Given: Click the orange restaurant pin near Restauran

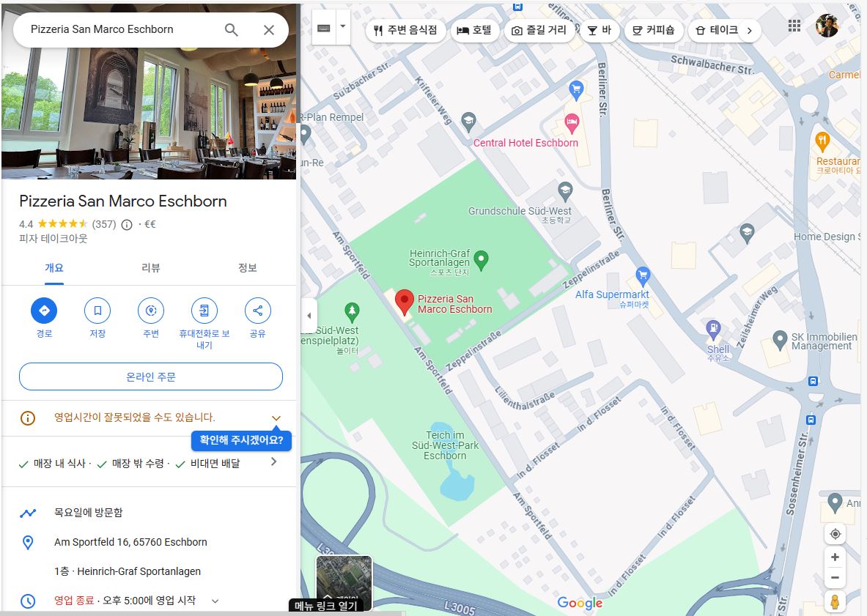Looking at the screenshot, I should [x=823, y=141].
